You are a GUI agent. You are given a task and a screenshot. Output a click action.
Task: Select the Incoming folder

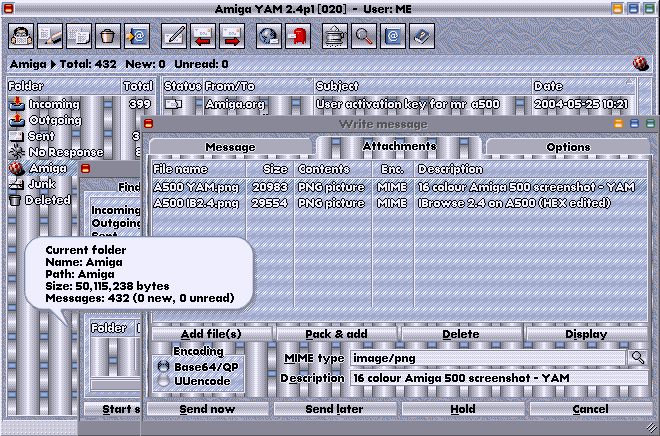pos(54,104)
